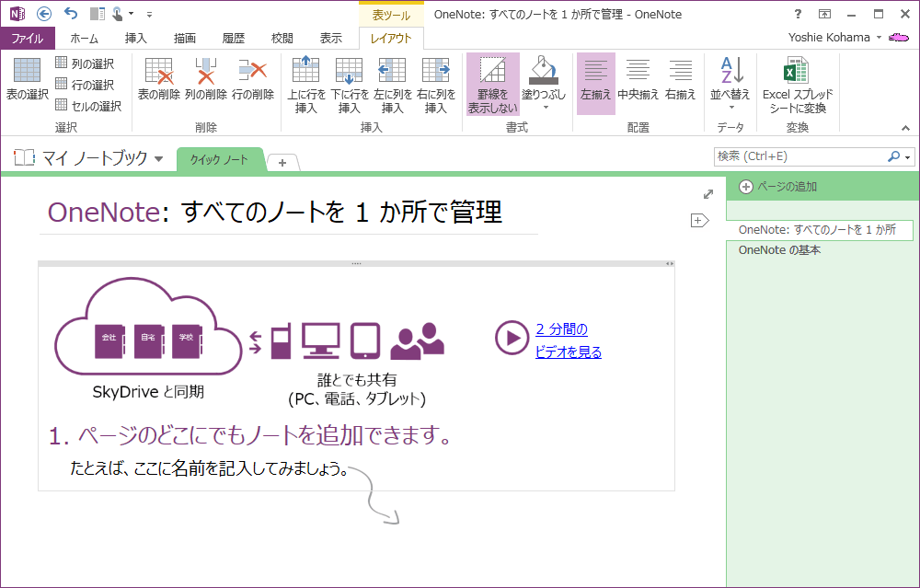920x588 pixels.
Task: Toggle 左揃え left alignment
Action: pos(595,84)
